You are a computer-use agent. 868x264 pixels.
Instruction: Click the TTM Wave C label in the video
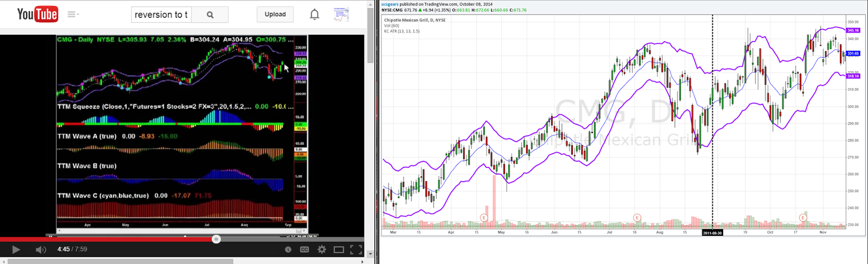(103, 196)
